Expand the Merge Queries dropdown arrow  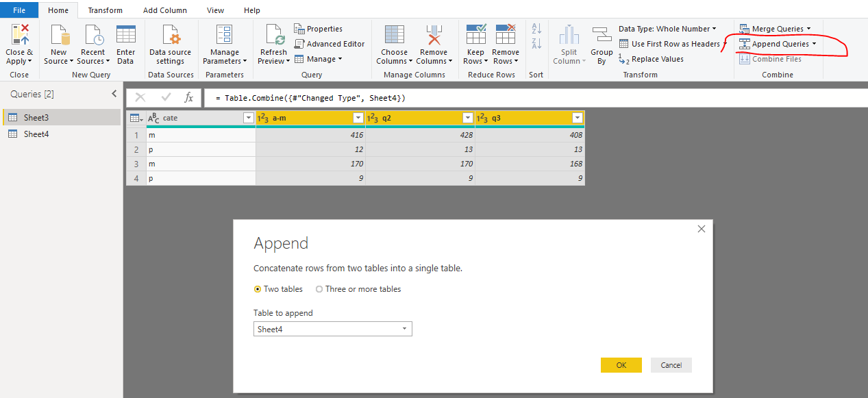[x=808, y=29]
